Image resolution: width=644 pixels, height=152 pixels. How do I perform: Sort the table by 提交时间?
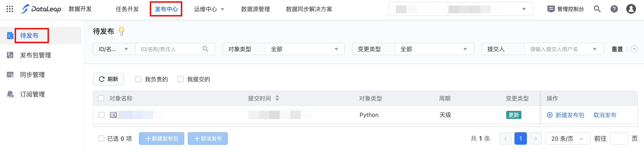pyautogui.click(x=277, y=98)
